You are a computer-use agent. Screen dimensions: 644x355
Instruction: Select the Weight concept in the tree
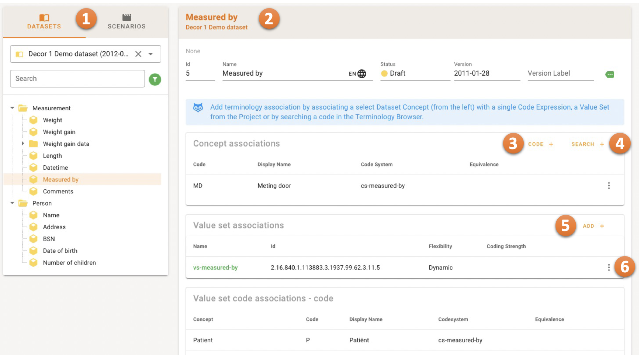point(52,120)
